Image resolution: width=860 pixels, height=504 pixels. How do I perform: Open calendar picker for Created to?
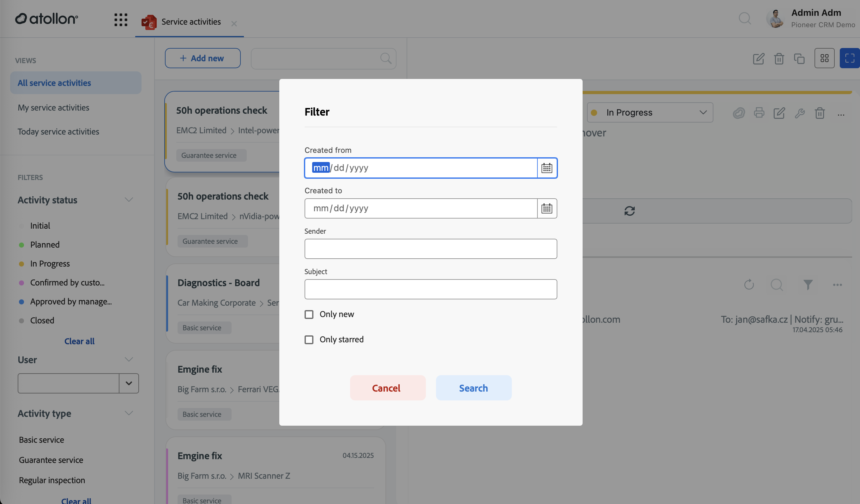coord(547,208)
